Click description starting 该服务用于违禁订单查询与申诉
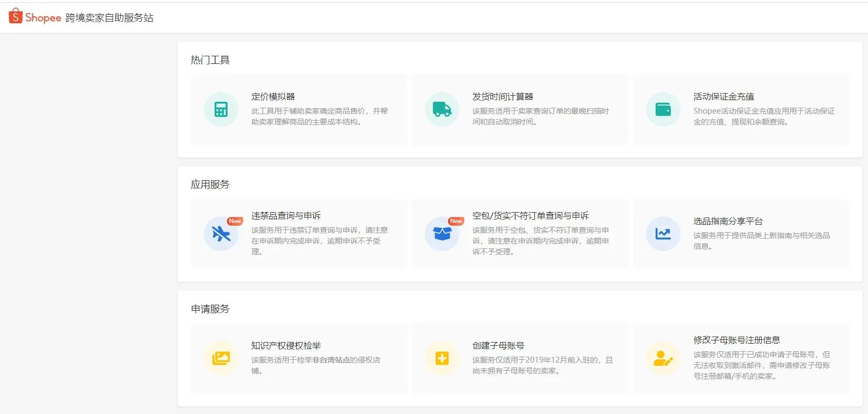This screenshot has height=414, width=868. coord(320,241)
